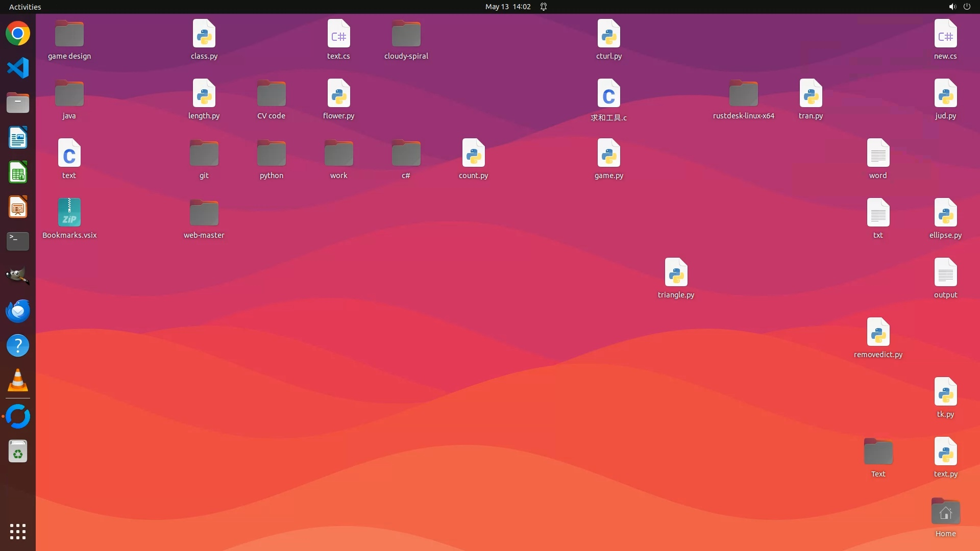Open Google Chrome from the dock
The image size is (980, 551).
coord(18,34)
